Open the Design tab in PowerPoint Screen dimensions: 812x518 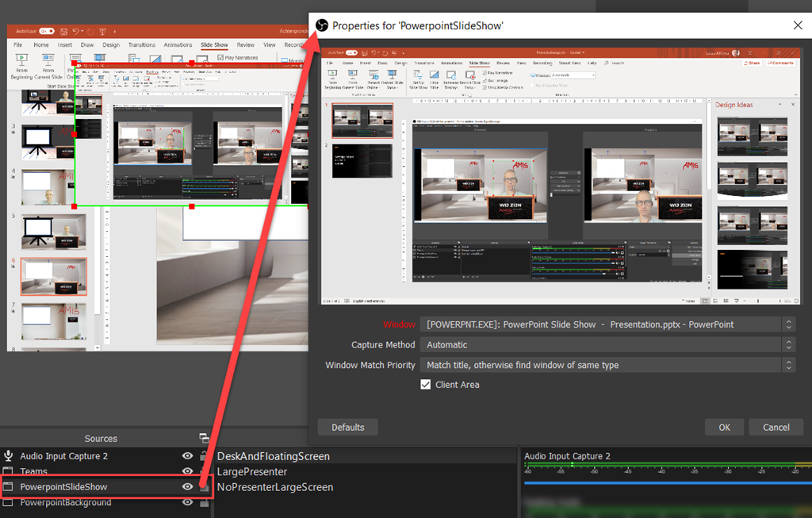tap(111, 45)
